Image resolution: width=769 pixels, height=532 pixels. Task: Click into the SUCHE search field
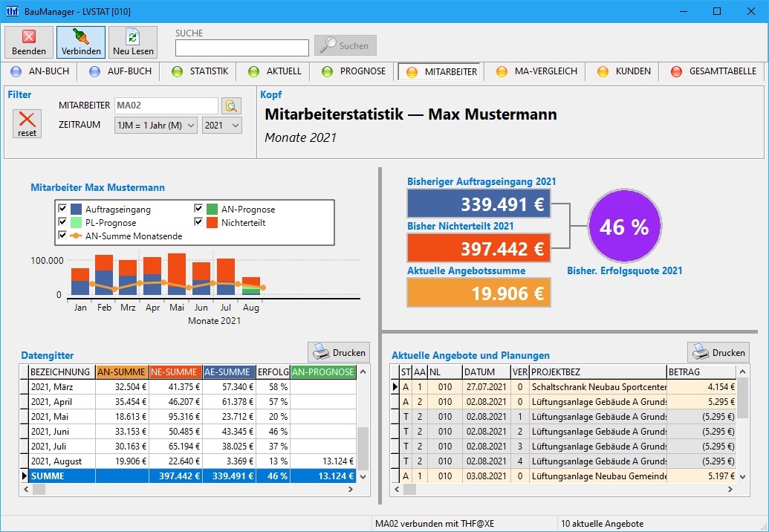241,48
